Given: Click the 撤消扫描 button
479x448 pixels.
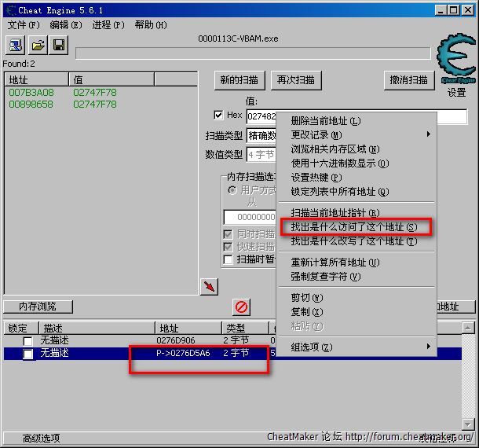Looking at the screenshot, I should (x=409, y=80).
